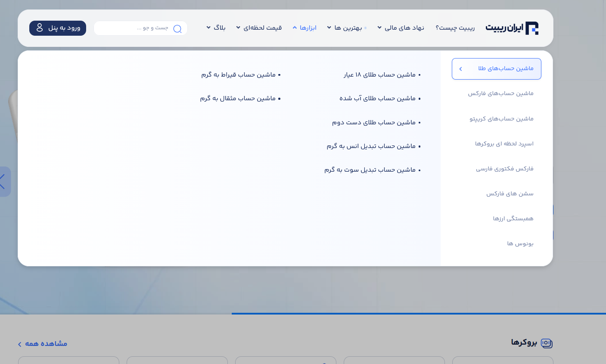Select اسپرد لحظه ای بروکرها category
Image resolution: width=606 pixels, height=364 pixels.
[504, 144]
